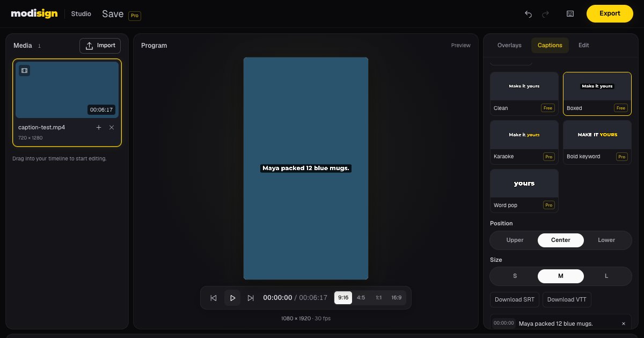The width and height of the screenshot is (644, 338).
Task: Select the Clean caption style
Action: [x=524, y=94]
